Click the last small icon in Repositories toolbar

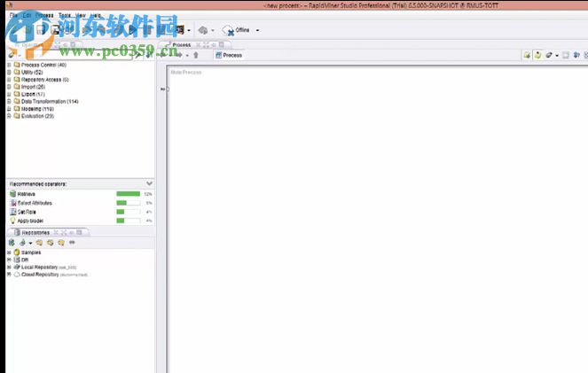[x=72, y=243]
